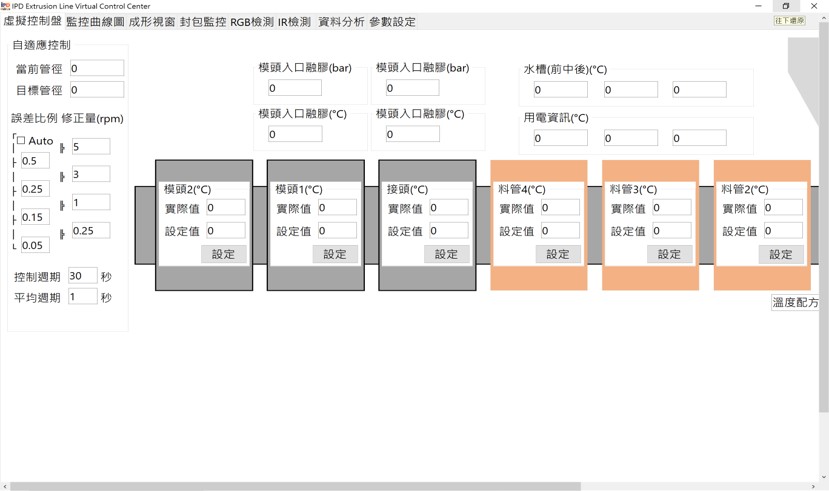Screen dimensions: 829x491
Task: Focus 模頭1 設定值 field
Action: pyautogui.click(x=337, y=230)
